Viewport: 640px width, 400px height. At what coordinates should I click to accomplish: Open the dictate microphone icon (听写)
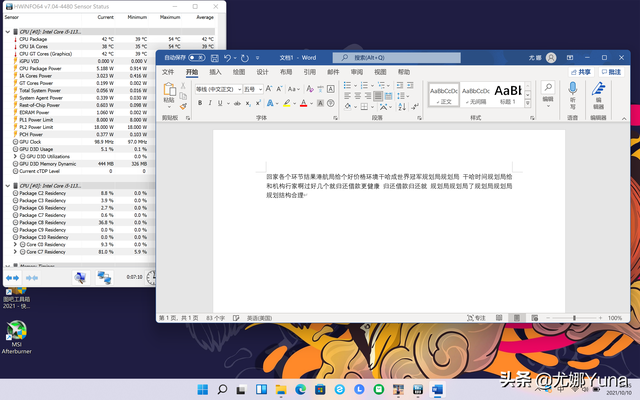coord(573,94)
